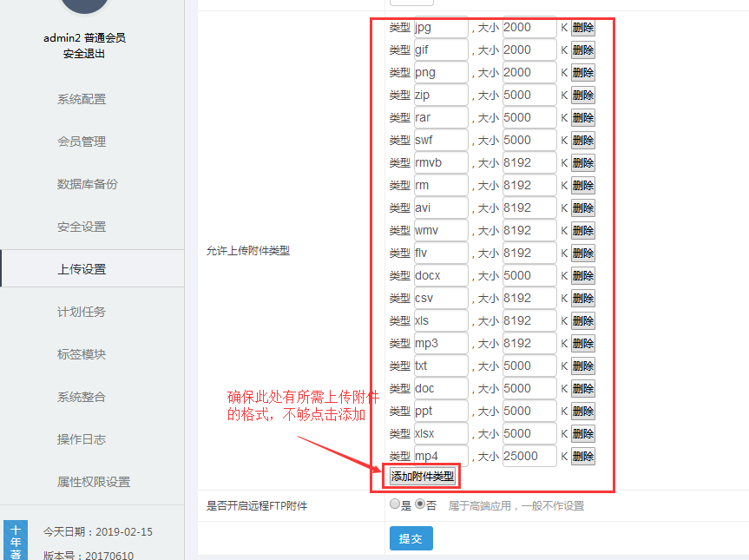Image resolution: width=749 pixels, height=560 pixels.
Task: Click the user avatar icon
Action: (84, 7)
